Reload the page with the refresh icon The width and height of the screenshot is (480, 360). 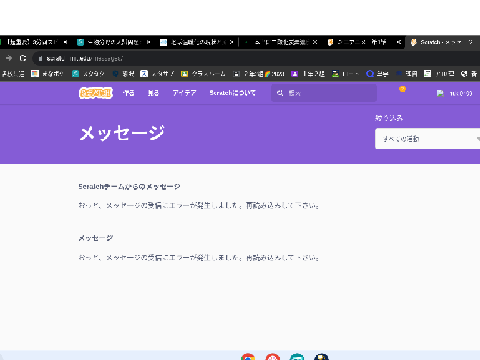coord(23,58)
